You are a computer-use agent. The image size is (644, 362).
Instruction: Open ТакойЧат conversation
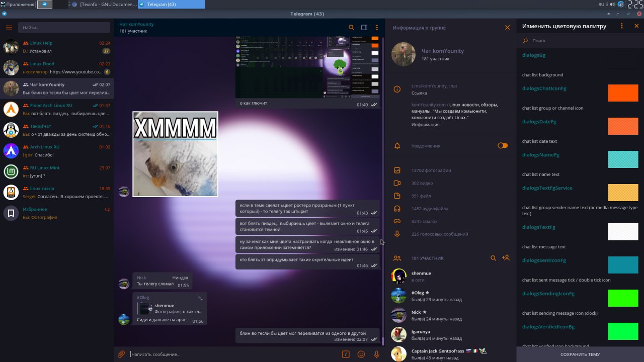[x=57, y=130]
